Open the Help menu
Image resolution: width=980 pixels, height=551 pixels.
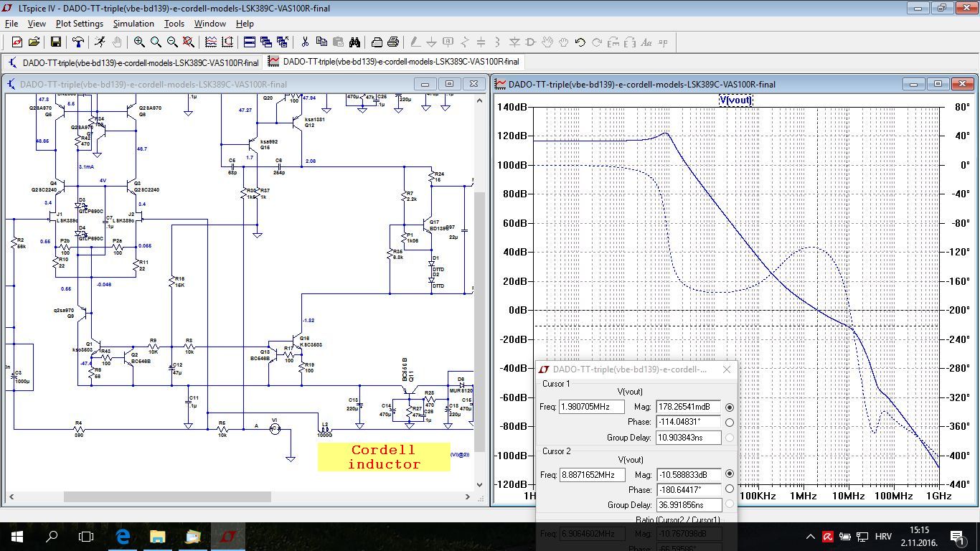point(245,24)
